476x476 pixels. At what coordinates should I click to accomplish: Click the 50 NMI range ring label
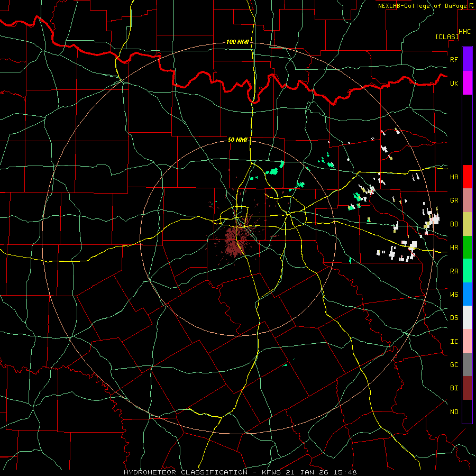point(237,140)
